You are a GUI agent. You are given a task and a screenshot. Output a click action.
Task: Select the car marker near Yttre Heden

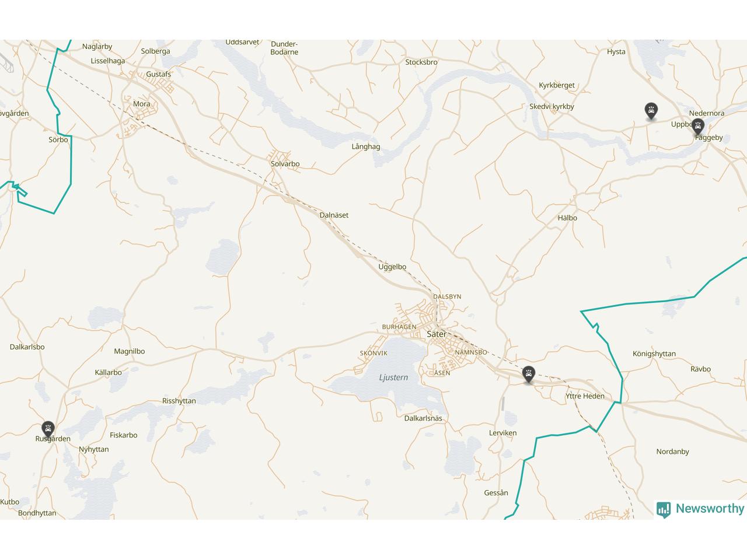(529, 374)
